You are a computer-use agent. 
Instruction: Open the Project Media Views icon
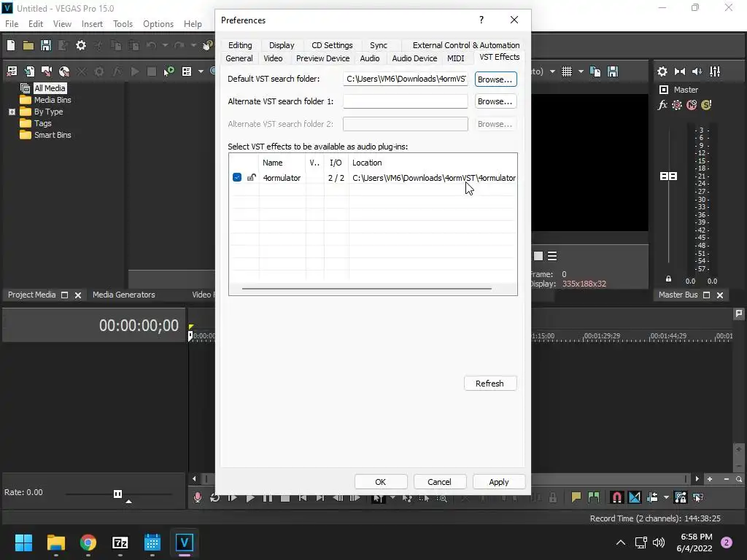click(187, 71)
